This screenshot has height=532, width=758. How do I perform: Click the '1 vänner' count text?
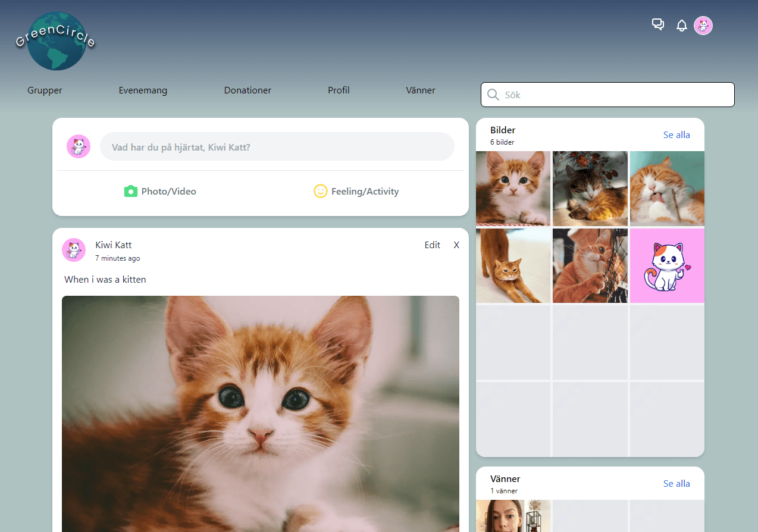click(x=504, y=491)
